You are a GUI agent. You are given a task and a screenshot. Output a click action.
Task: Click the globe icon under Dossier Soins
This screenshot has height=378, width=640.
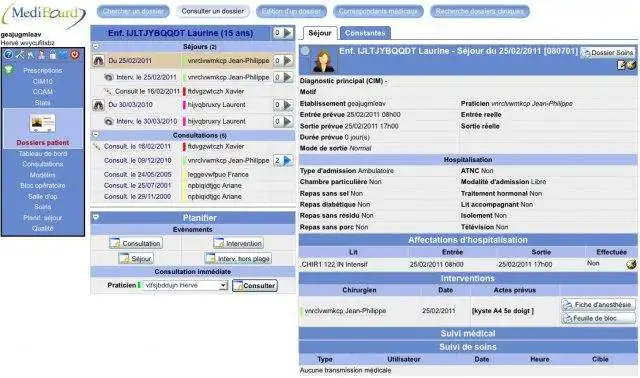tap(631, 65)
